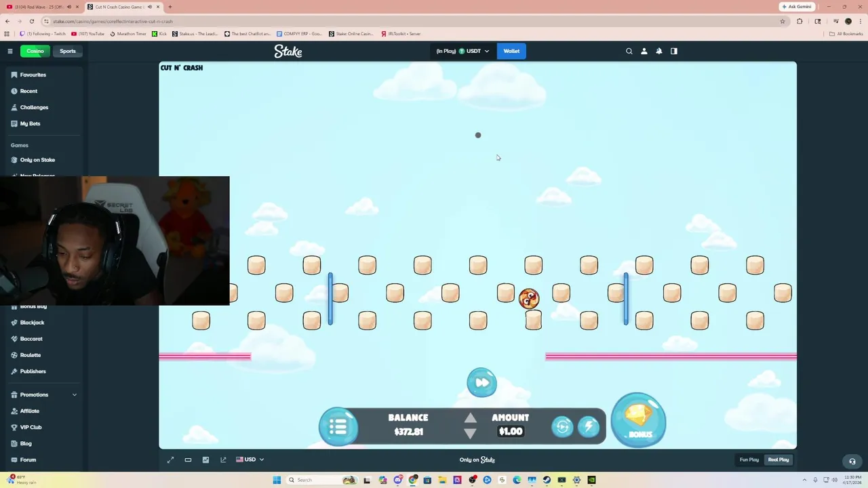Open the notifications bell icon
The width and height of the screenshot is (868, 488).
click(x=659, y=51)
